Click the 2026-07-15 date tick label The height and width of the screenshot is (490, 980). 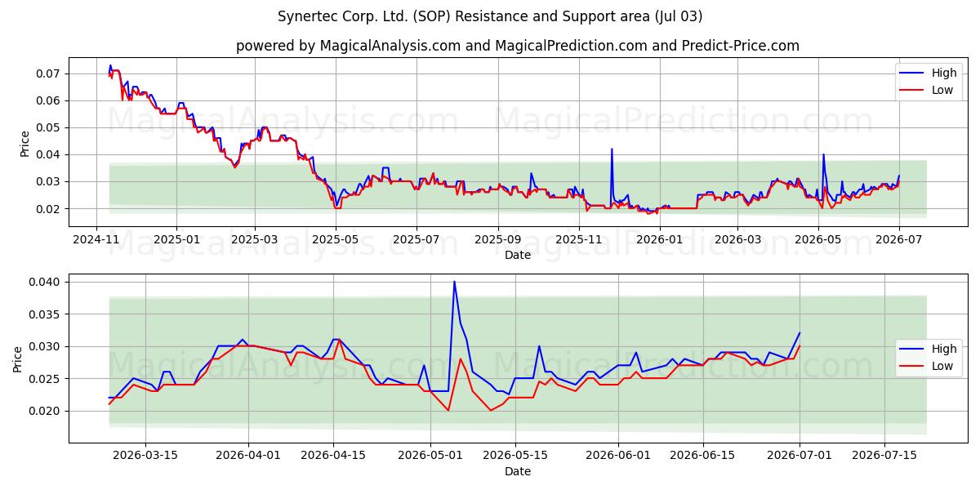[884, 456]
